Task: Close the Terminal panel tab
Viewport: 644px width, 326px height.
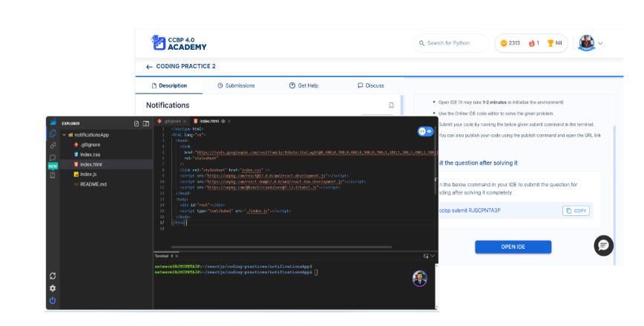Action: tap(177, 256)
